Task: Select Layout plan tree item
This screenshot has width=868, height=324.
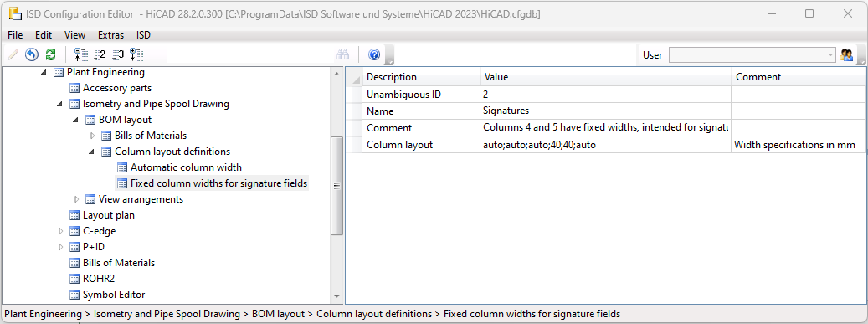Action: [x=109, y=215]
